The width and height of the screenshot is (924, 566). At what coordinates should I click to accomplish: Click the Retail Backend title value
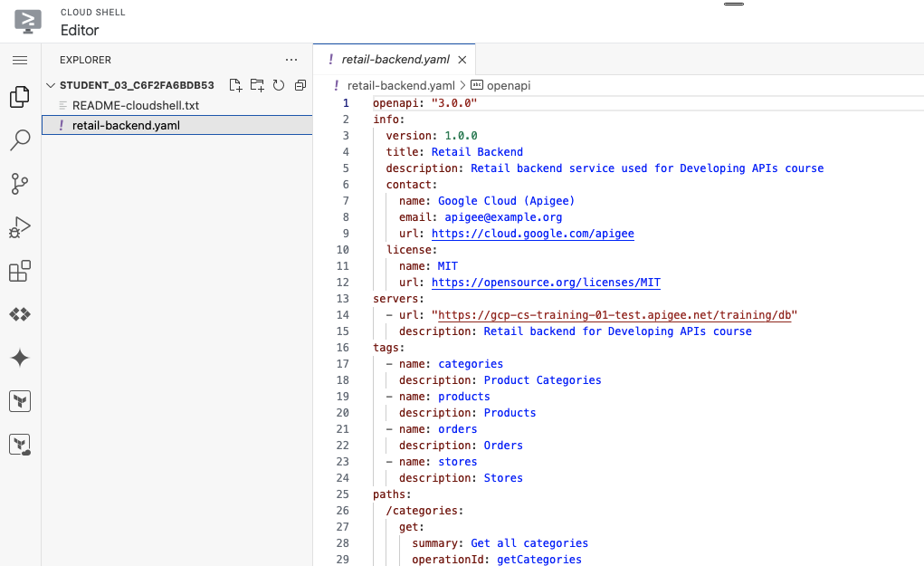pos(477,152)
